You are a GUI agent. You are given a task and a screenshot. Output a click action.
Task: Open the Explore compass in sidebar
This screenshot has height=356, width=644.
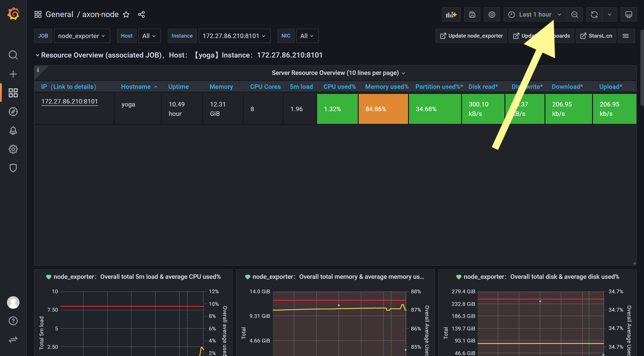click(x=13, y=112)
